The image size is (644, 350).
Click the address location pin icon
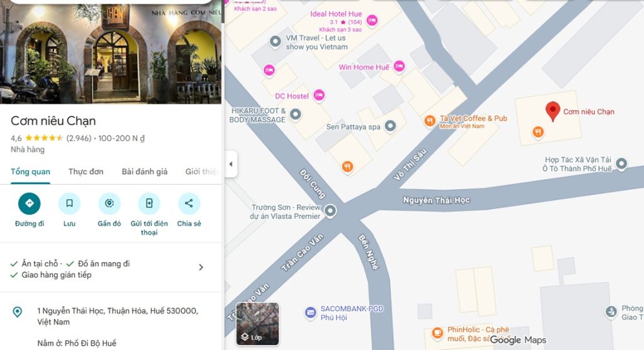point(17,312)
